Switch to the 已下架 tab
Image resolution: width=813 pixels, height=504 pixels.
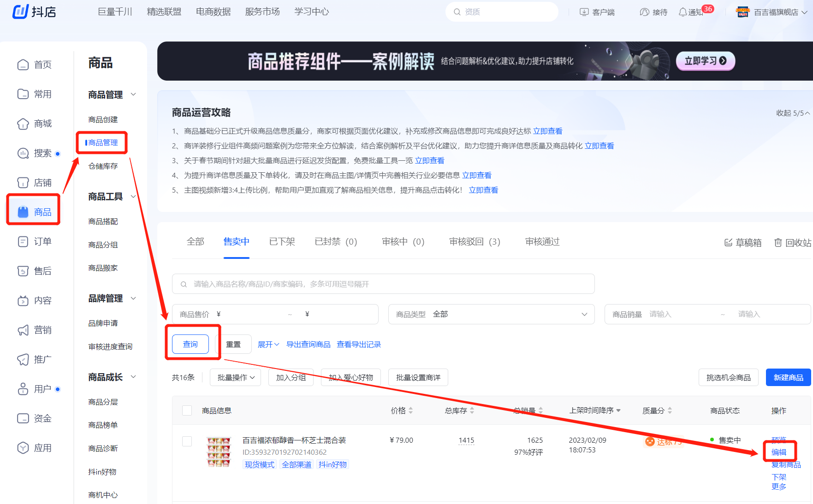(282, 241)
